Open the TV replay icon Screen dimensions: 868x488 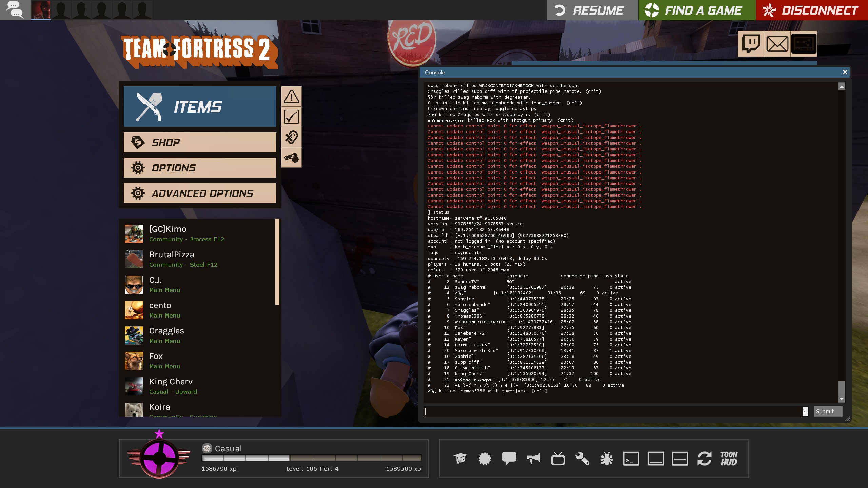tap(558, 459)
